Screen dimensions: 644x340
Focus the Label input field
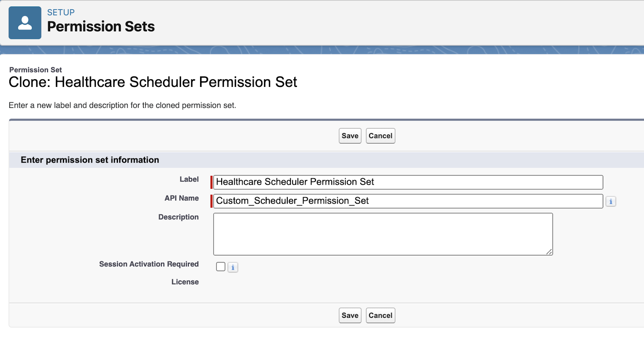(408, 182)
